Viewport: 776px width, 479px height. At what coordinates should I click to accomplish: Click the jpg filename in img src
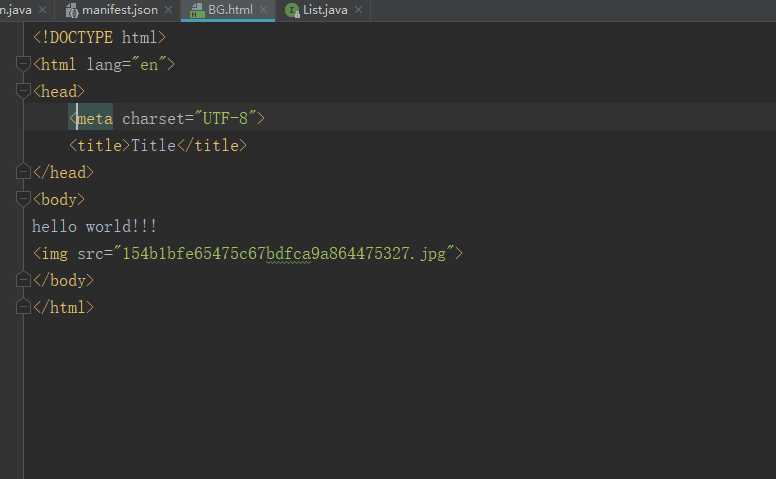(x=284, y=253)
